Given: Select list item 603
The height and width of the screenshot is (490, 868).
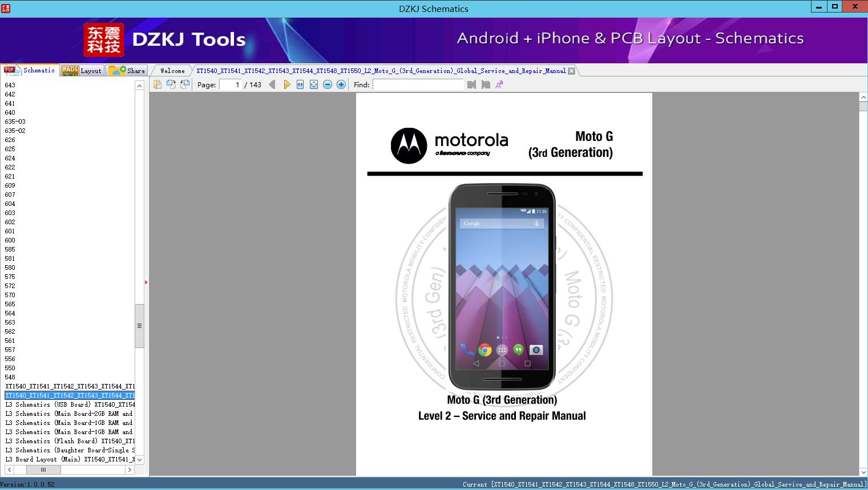Looking at the screenshot, I should (x=10, y=213).
